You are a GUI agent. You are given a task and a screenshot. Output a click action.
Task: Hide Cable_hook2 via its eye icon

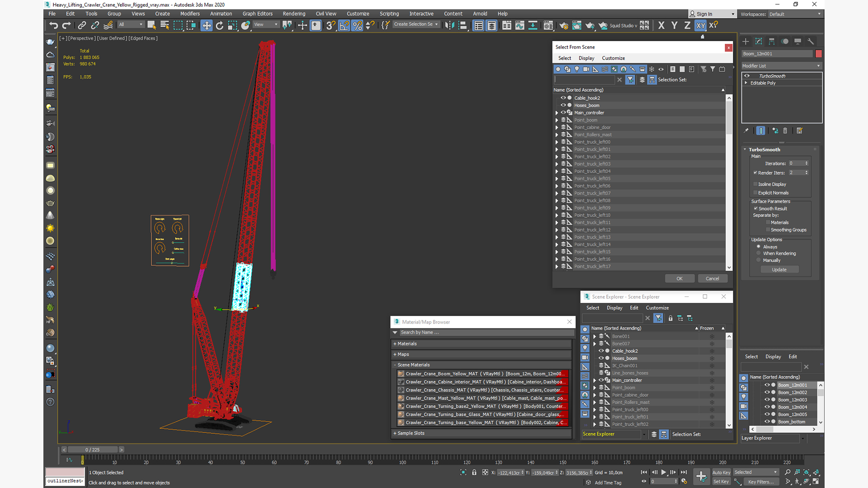563,98
